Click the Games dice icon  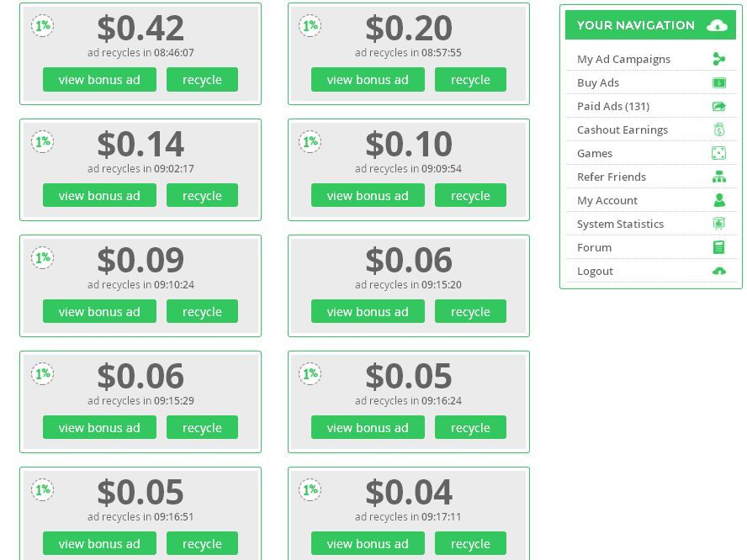[x=719, y=153]
